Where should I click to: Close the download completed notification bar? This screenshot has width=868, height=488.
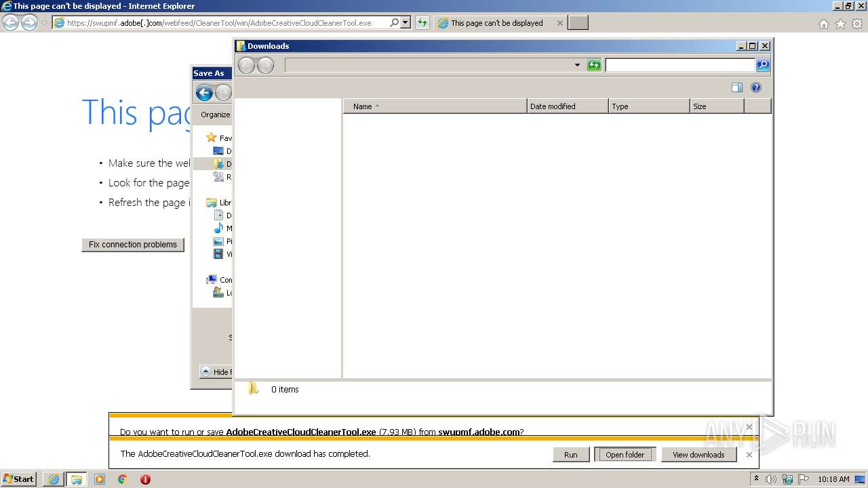749,455
